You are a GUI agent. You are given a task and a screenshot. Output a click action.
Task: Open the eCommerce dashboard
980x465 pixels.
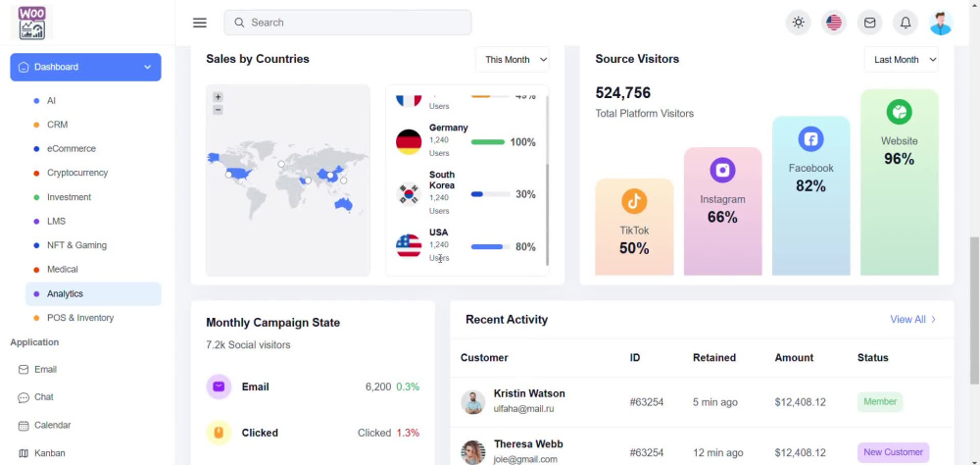click(72, 149)
